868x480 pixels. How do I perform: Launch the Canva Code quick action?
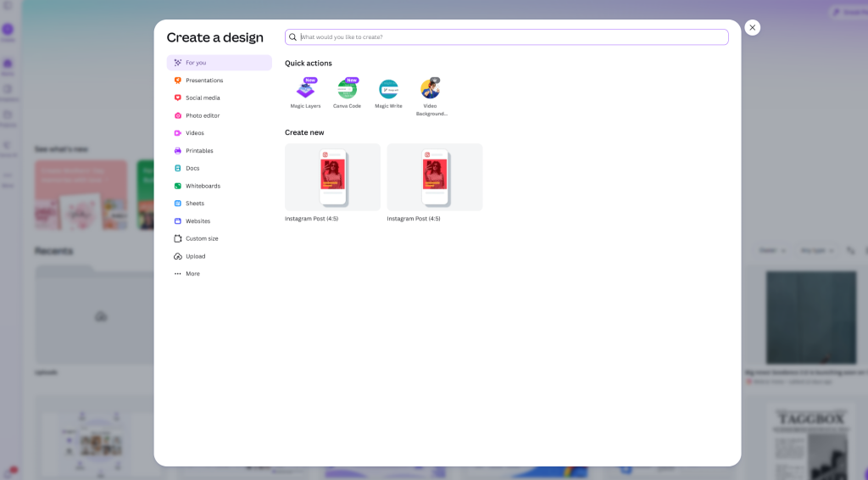(347, 93)
